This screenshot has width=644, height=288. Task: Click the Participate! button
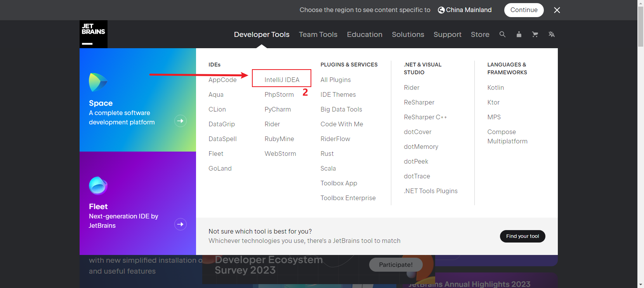tap(396, 265)
